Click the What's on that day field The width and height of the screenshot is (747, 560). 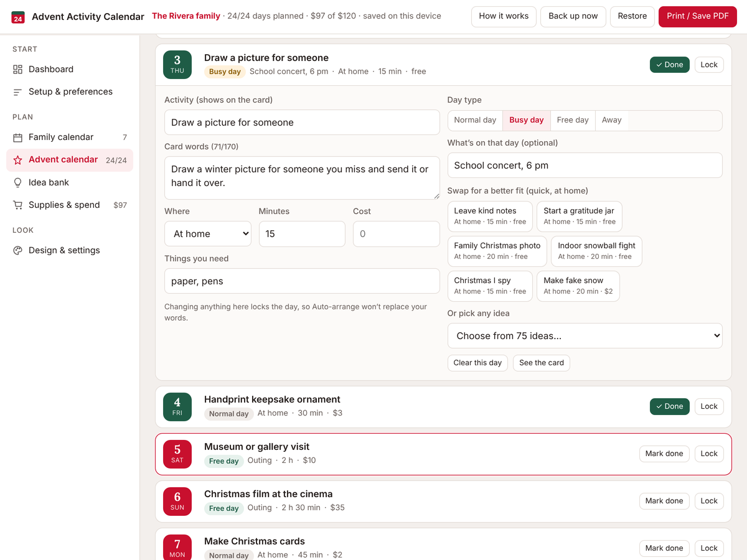tap(585, 166)
